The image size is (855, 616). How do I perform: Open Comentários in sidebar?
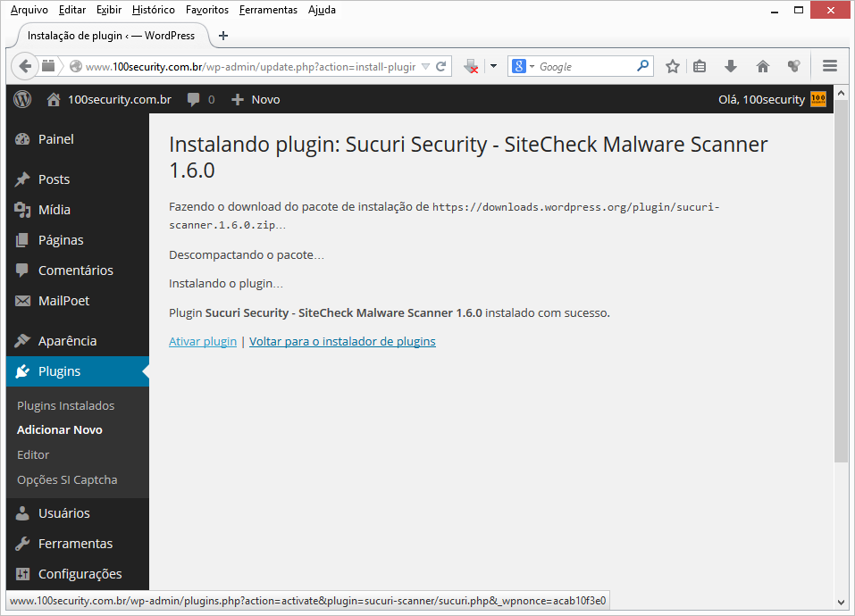(78, 271)
